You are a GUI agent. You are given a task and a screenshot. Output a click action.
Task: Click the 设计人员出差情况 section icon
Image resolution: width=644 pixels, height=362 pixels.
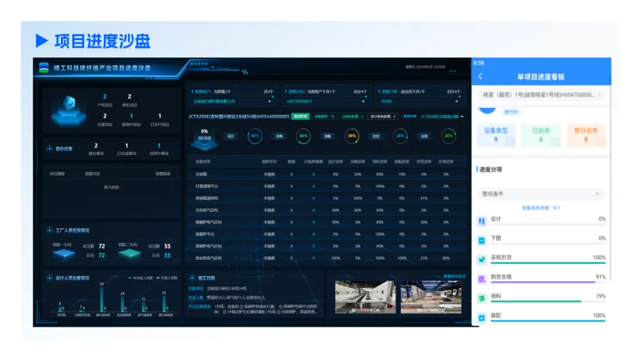click(x=49, y=278)
